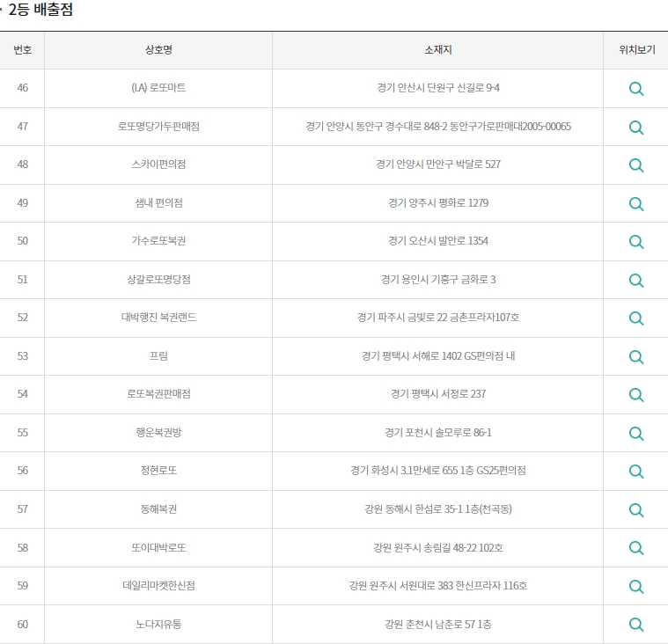This screenshot has width=668, height=644.
Task: Select store name 프림
Action: [x=158, y=355]
